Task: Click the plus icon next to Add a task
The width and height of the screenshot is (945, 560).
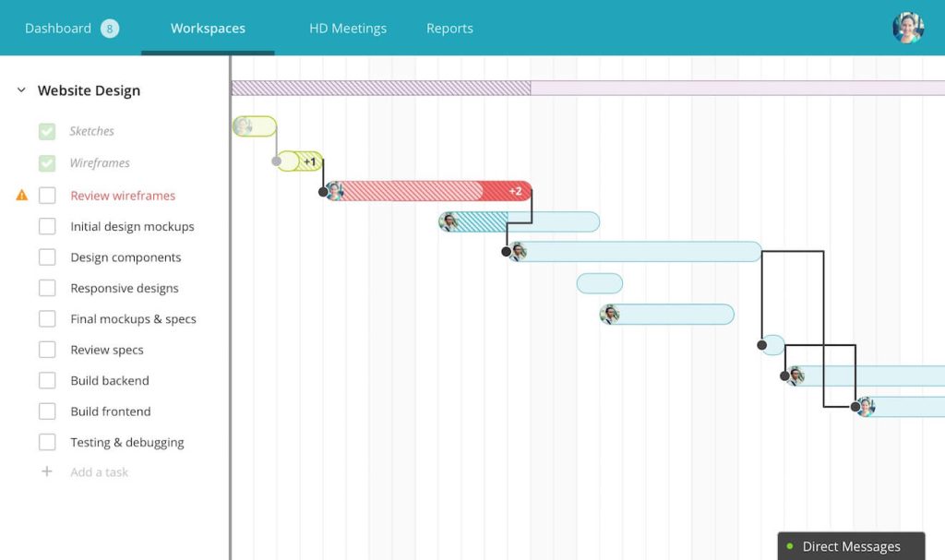Action: [47, 471]
